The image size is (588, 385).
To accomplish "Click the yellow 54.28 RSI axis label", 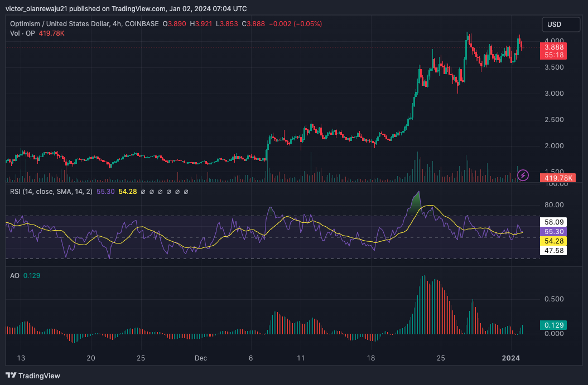I will (x=553, y=241).
